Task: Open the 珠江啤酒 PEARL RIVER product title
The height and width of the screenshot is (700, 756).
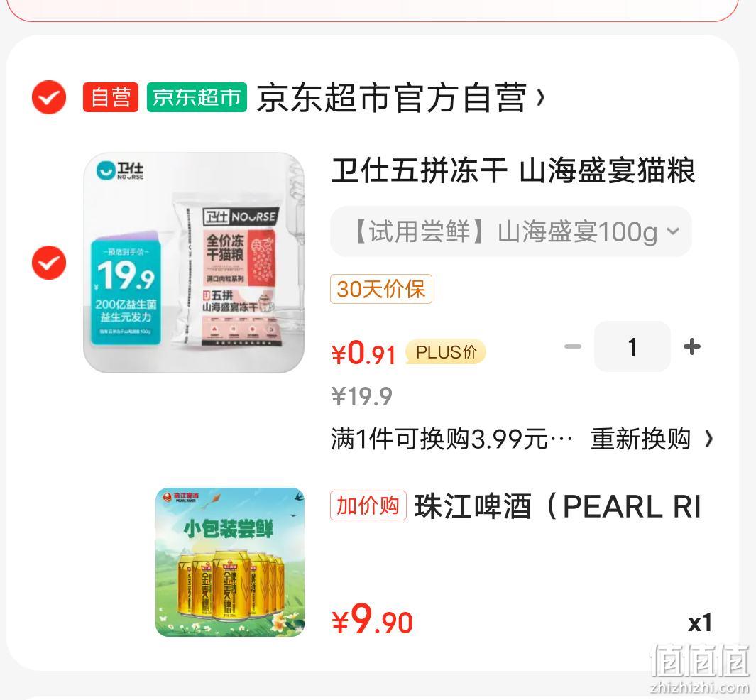Action: click(x=558, y=506)
